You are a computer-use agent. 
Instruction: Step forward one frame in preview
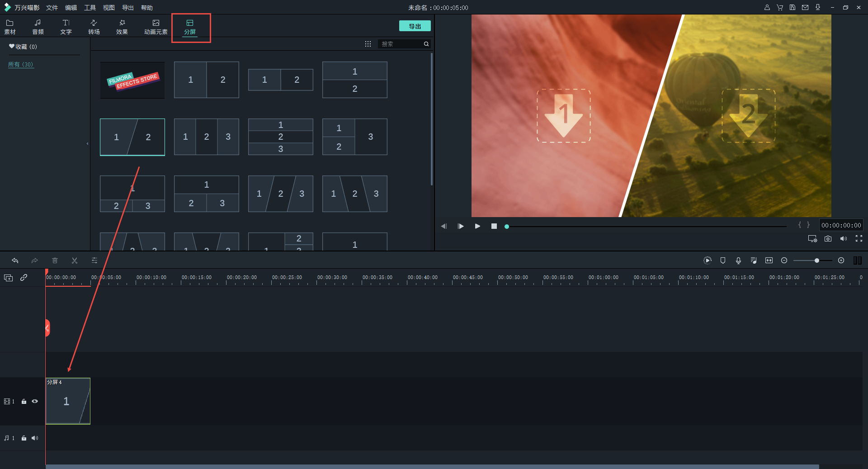pos(461,226)
